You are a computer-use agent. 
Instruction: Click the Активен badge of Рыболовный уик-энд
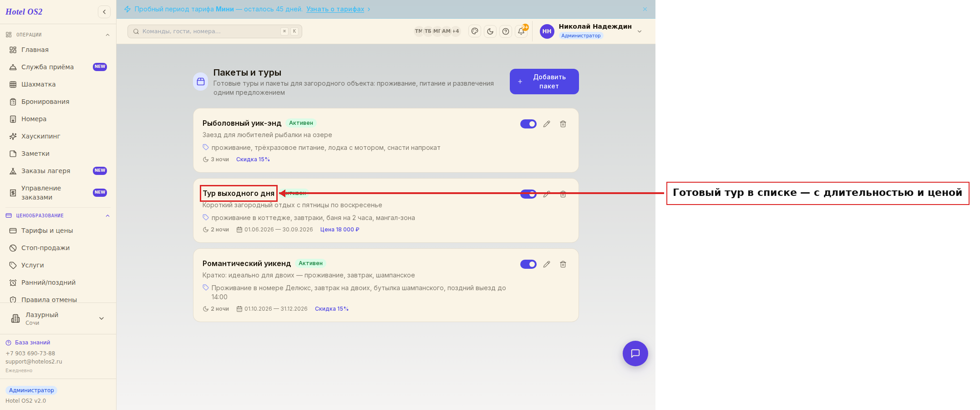click(x=301, y=123)
